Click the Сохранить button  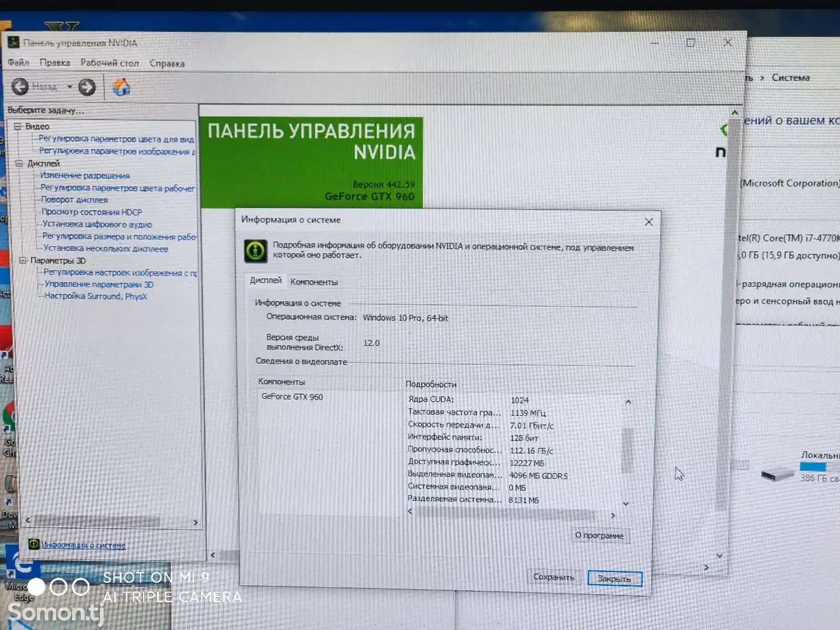tap(554, 577)
